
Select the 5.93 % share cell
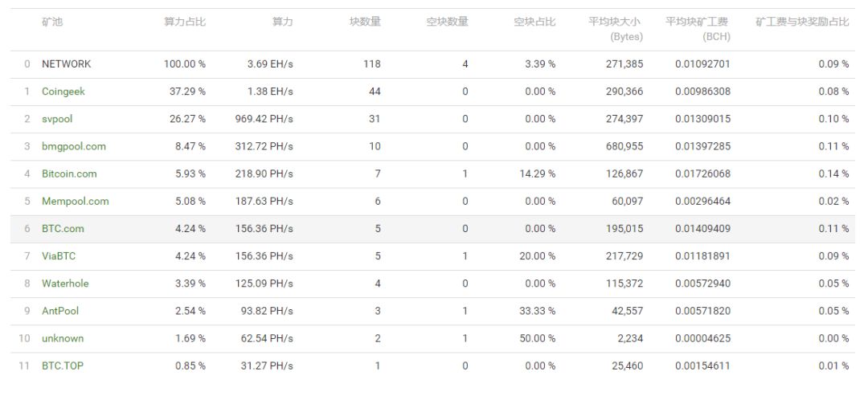pyautogui.click(x=190, y=174)
